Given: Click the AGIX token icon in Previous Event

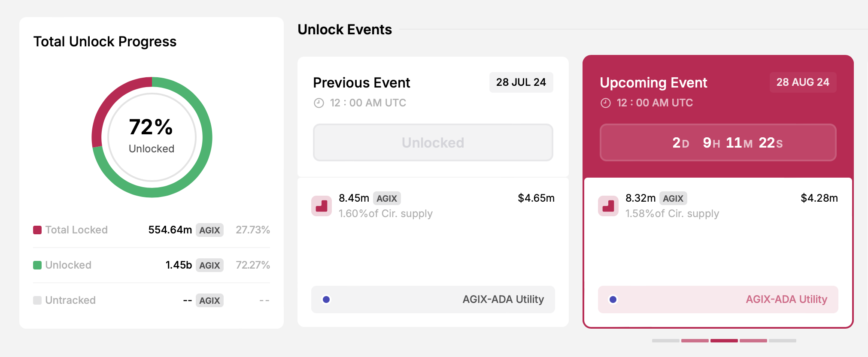Looking at the screenshot, I should click(x=322, y=206).
